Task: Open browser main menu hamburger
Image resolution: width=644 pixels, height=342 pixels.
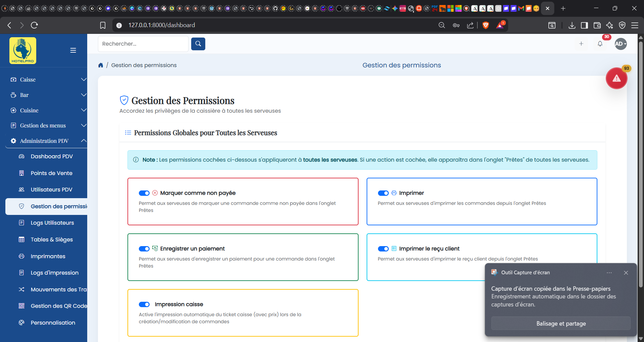Action: point(635,25)
